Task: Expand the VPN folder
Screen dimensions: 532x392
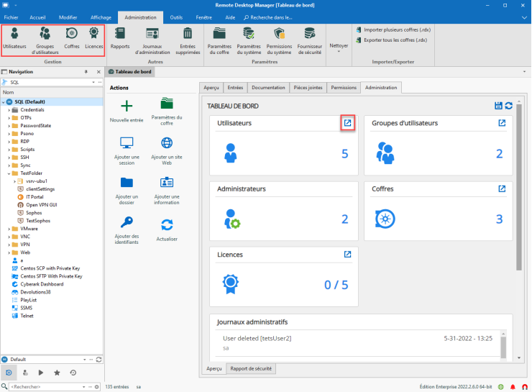Action: (x=9, y=245)
